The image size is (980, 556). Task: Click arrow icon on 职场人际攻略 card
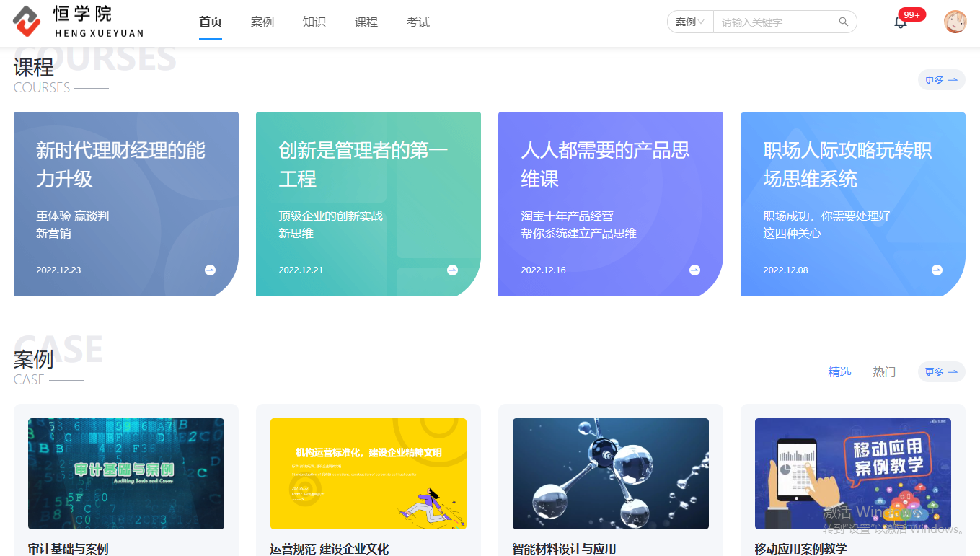[x=937, y=270]
